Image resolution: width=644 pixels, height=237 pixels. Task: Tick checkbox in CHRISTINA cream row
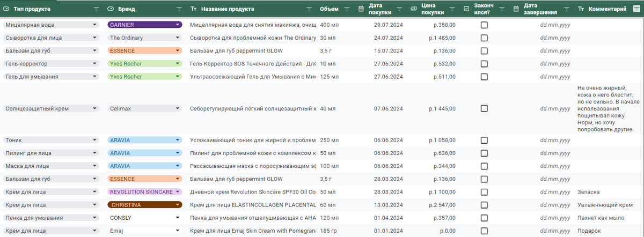(484, 205)
